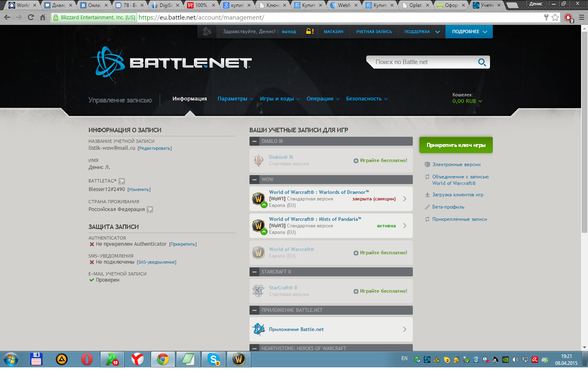Launch Opera from the taskbar
The width and height of the screenshot is (588, 380).
pos(87,360)
